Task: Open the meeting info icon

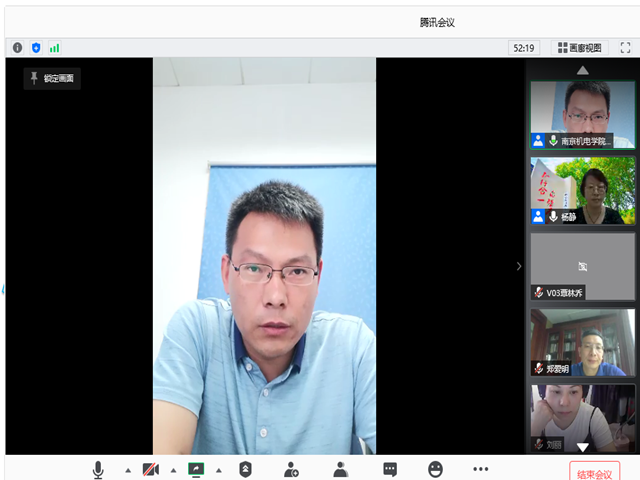Action: 17,47
